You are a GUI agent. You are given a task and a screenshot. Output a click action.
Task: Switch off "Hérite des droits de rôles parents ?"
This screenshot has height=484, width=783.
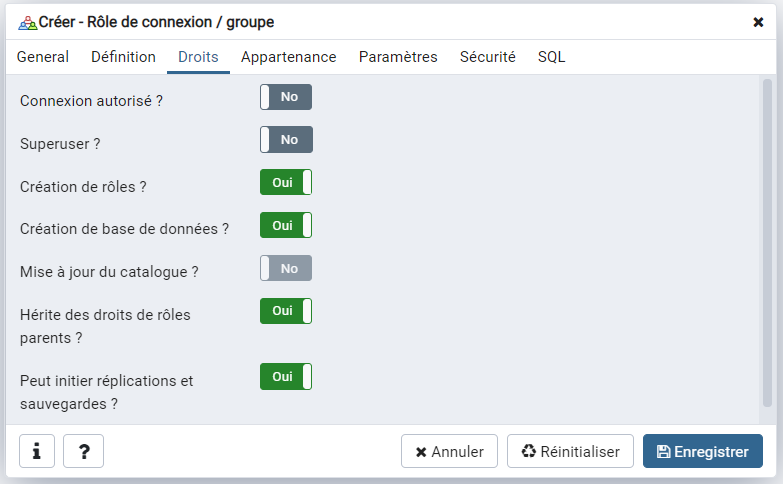click(286, 312)
